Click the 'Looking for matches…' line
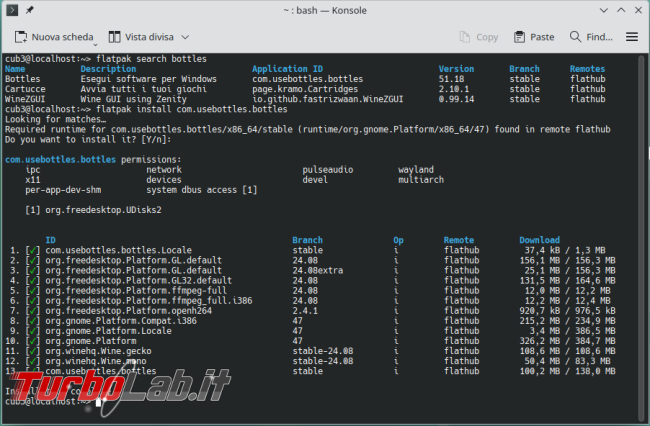This screenshot has width=650, height=426. pyautogui.click(x=56, y=119)
